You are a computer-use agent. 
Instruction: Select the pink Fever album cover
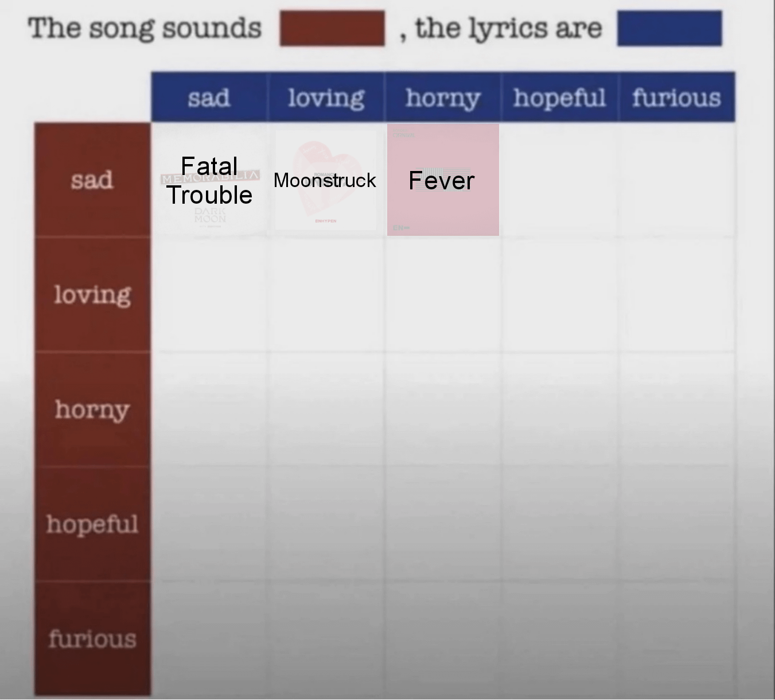[x=443, y=180]
